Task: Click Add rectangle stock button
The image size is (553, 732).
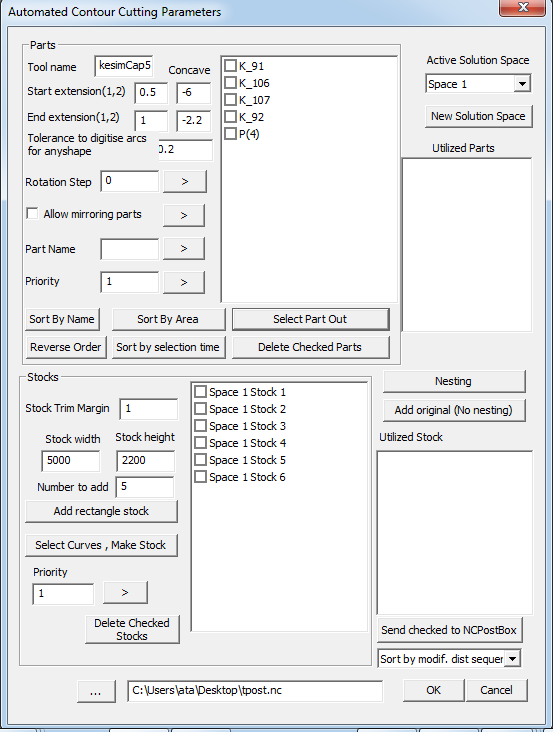Action: (101, 511)
